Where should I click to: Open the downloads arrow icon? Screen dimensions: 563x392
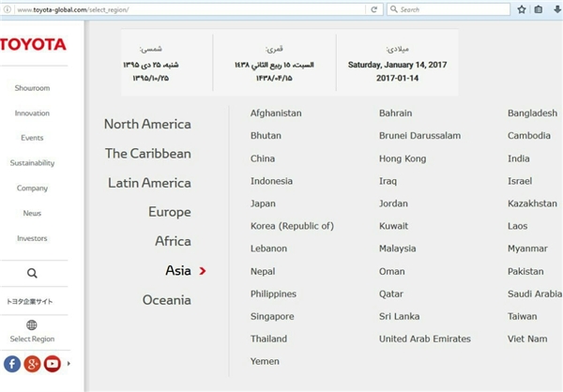pos(557,9)
